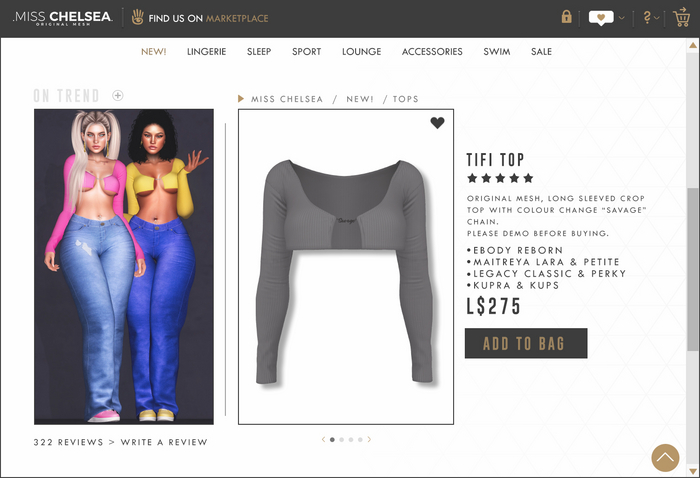The height and width of the screenshot is (478, 700).
Task: Open the LINGERIE menu category
Action: [206, 52]
